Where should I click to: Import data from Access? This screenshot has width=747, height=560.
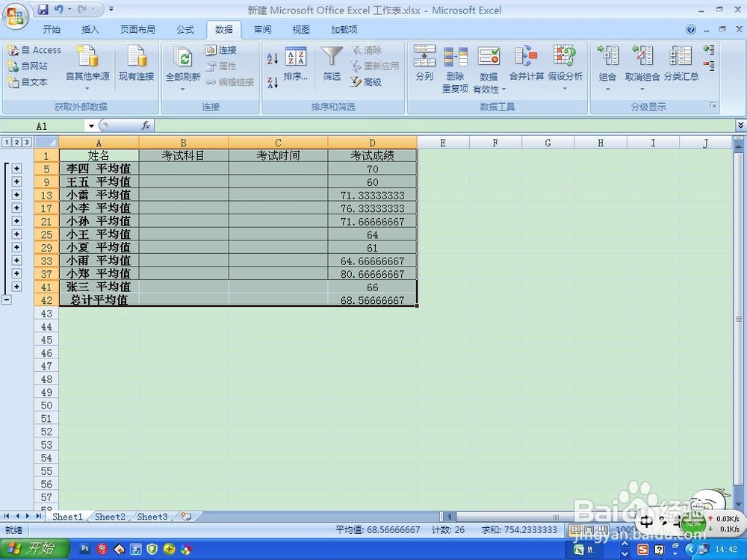tap(35, 50)
